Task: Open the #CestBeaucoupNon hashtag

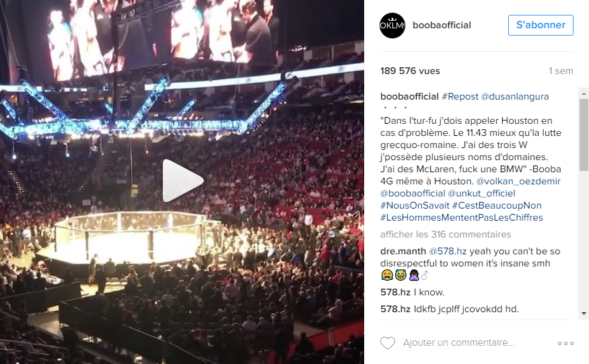Action: (x=497, y=205)
